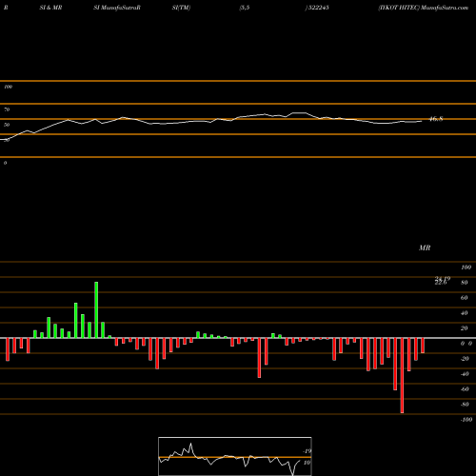Click the RSI line peak near chart middle
The height and width of the screenshot is (476, 476).
click(299, 112)
